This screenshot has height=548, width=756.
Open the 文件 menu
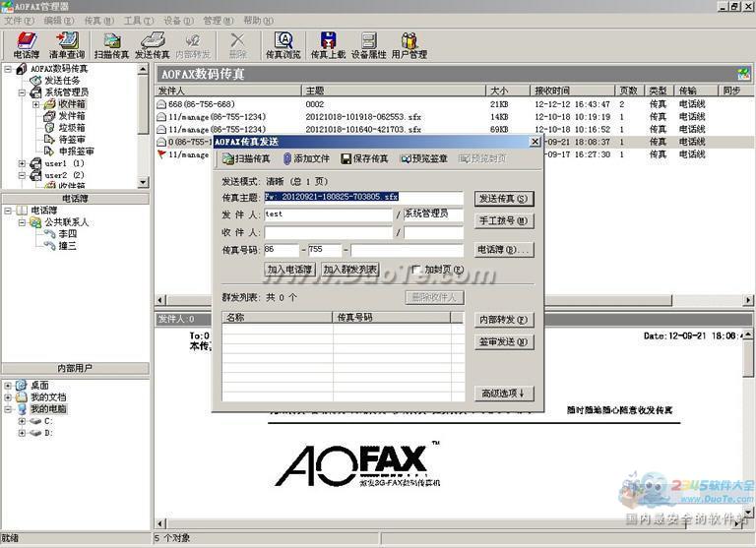pos(20,21)
